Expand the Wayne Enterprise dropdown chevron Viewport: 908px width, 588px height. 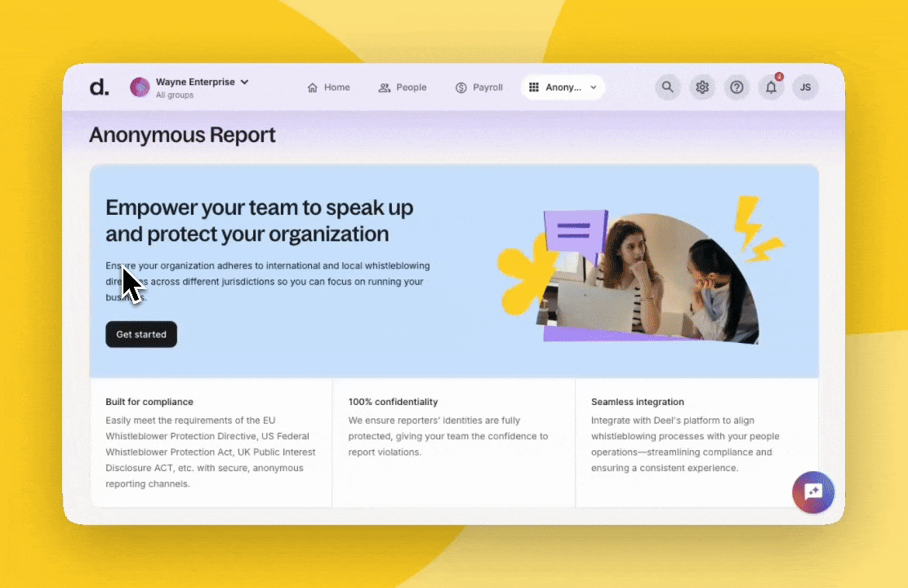pyautogui.click(x=244, y=82)
